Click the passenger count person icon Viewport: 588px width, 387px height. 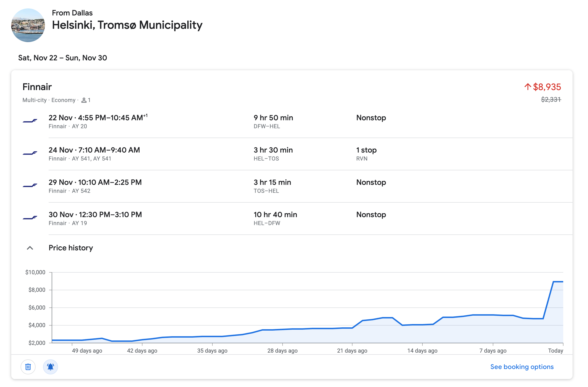tap(84, 100)
